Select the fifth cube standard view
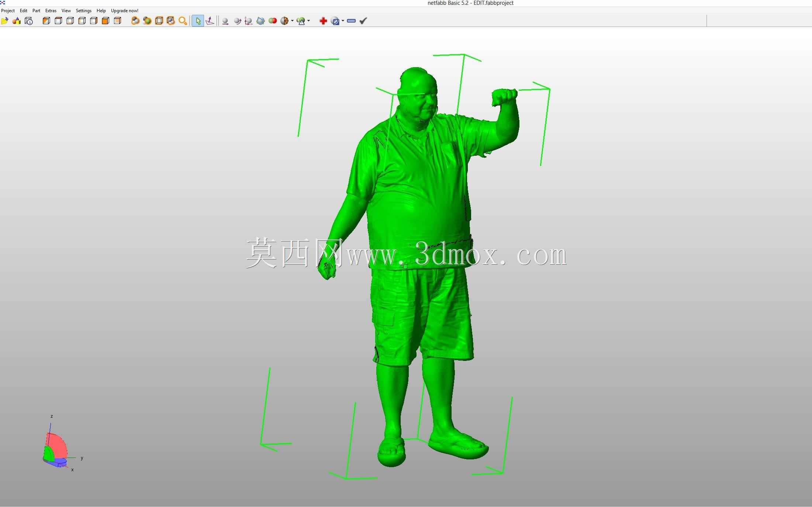 [x=93, y=21]
